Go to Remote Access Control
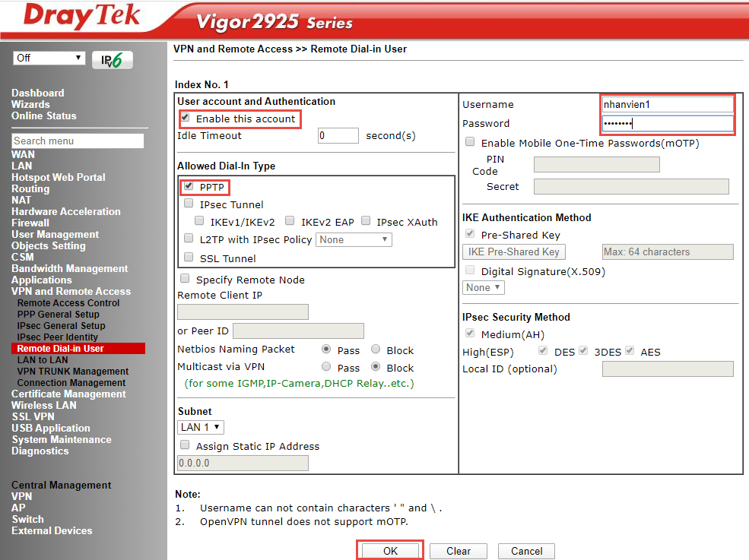749x560 pixels. click(68, 302)
